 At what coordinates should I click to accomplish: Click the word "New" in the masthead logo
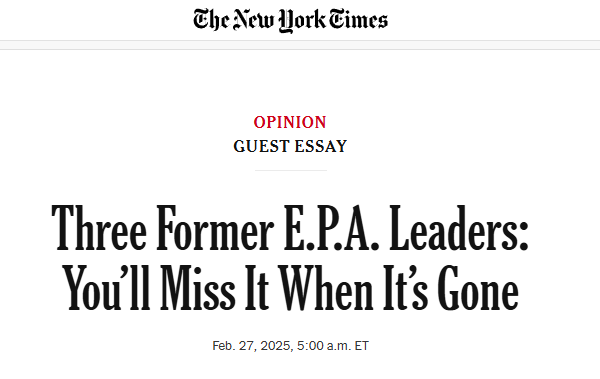click(x=254, y=20)
